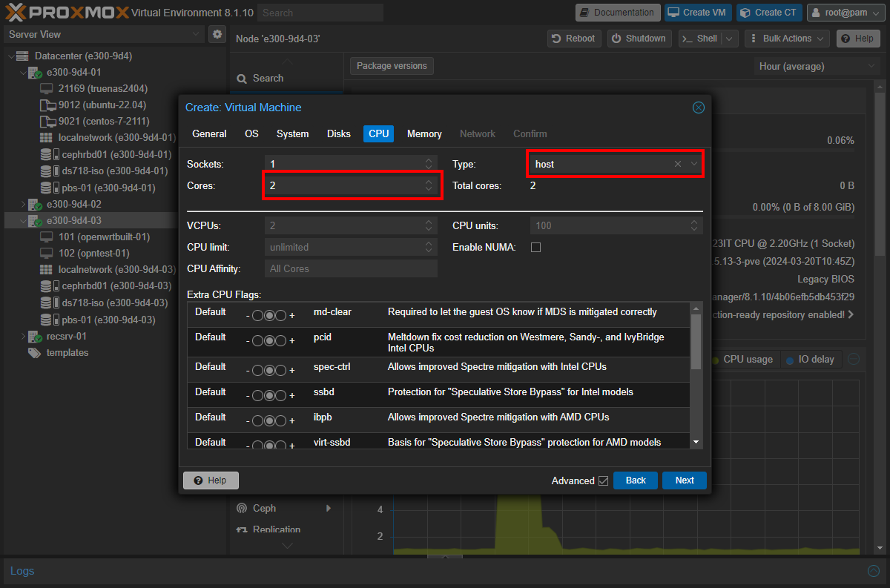Open the Server View gear settings
This screenshot has width=890, height=588.
coord(217,34)
